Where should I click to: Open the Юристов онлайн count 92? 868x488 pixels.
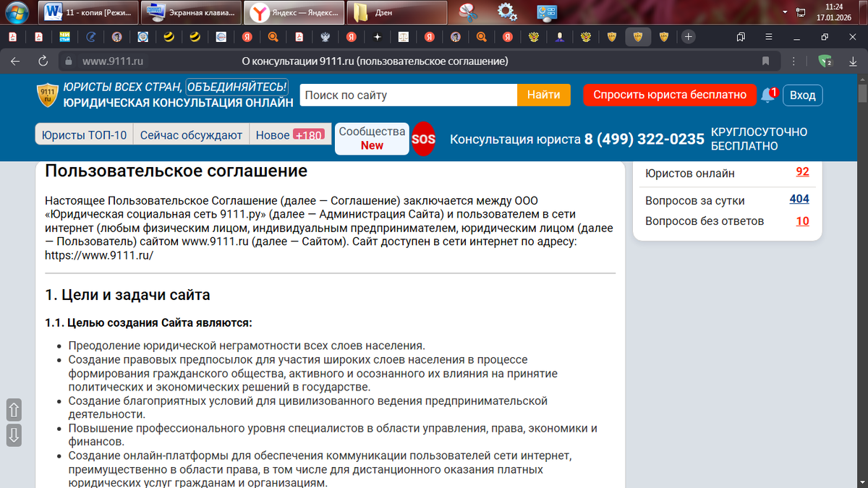click(802, 172)
